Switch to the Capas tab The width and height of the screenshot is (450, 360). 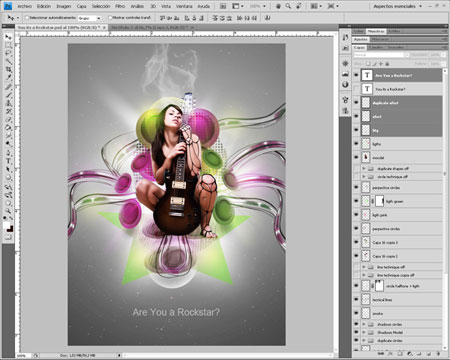pyautogui.click(x=359, y=47)
